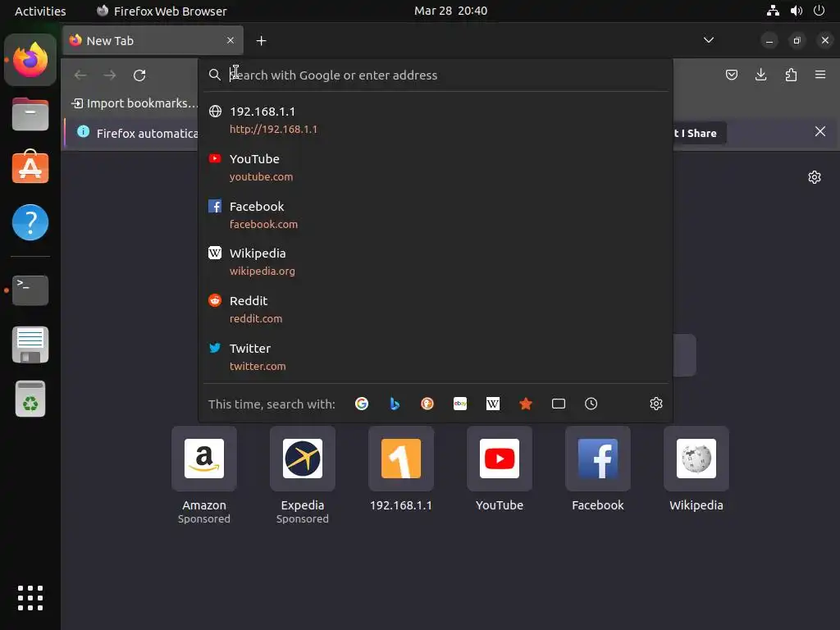Close the New Tab tab
This screenshot has width=840, height=630.
[231, 41]
